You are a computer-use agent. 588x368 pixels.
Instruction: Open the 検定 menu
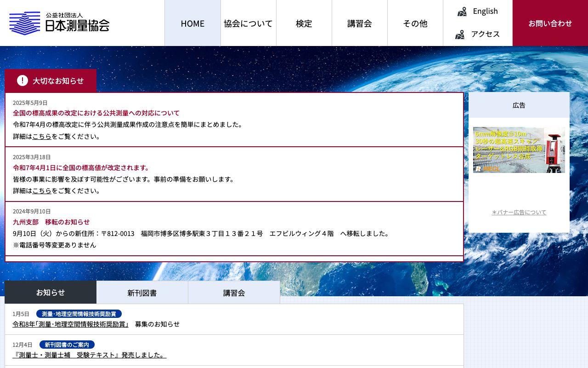coord(304,23)
